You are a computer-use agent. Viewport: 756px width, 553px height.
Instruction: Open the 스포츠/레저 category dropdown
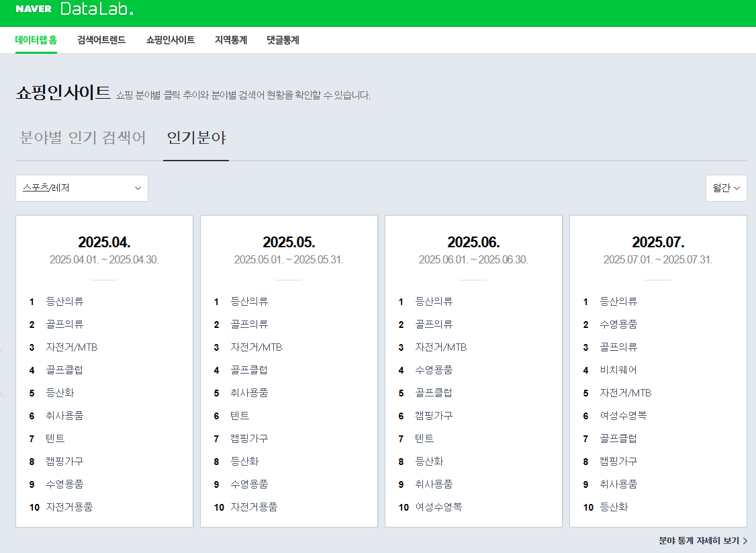pos(82,188)
